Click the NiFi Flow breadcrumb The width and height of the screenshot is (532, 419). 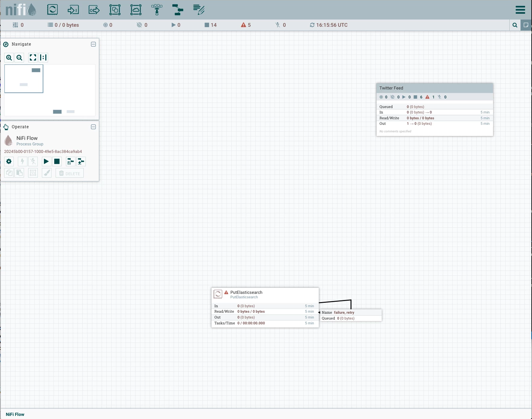(x=15, y=414)
